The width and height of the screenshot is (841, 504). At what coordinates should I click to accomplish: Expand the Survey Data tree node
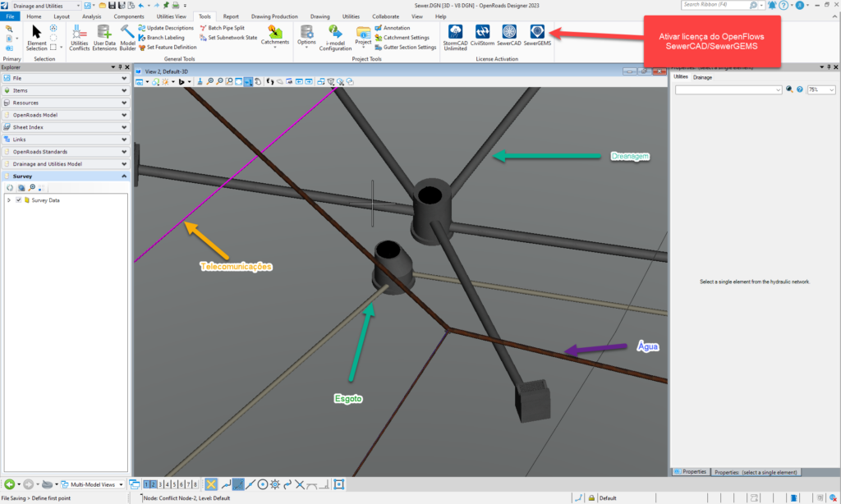[x=8, y=200]
